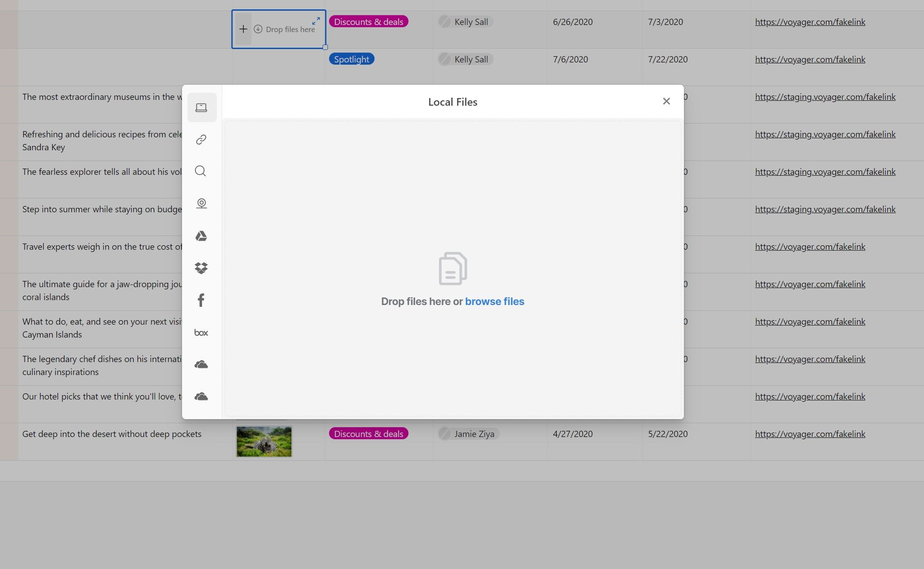Open the Link upload source
The image size is (924, 569).
point(201,139)
